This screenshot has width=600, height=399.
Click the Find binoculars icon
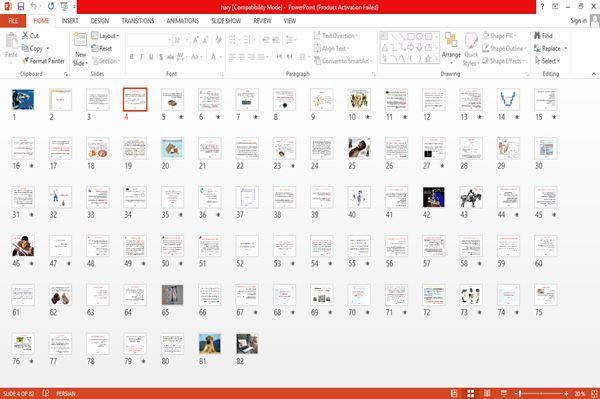click(538, 36)
